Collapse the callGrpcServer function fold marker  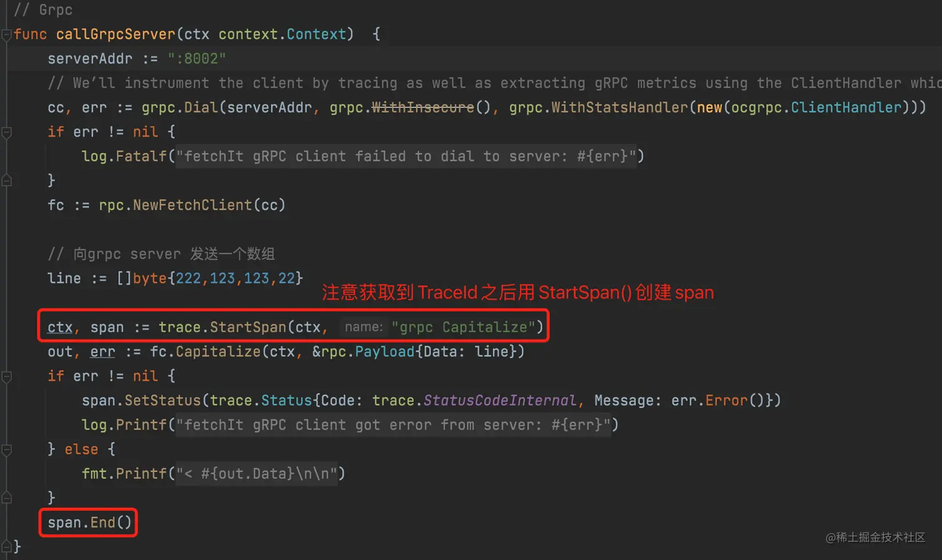coord(6,35)
